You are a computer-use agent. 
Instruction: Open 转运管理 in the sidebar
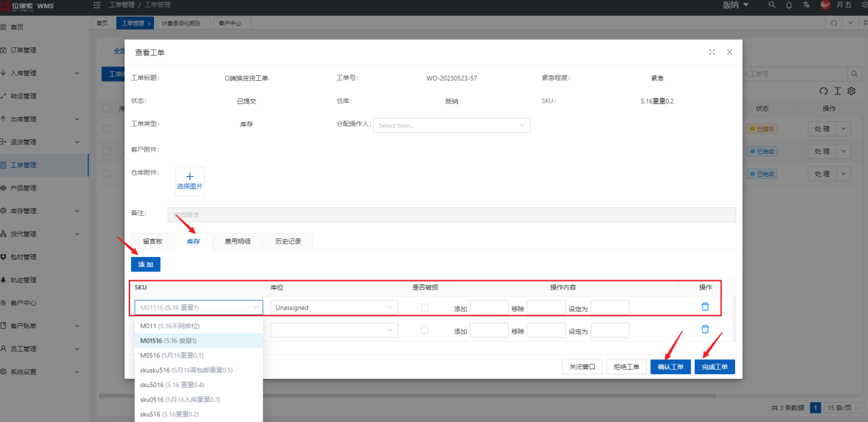point(23,96)
